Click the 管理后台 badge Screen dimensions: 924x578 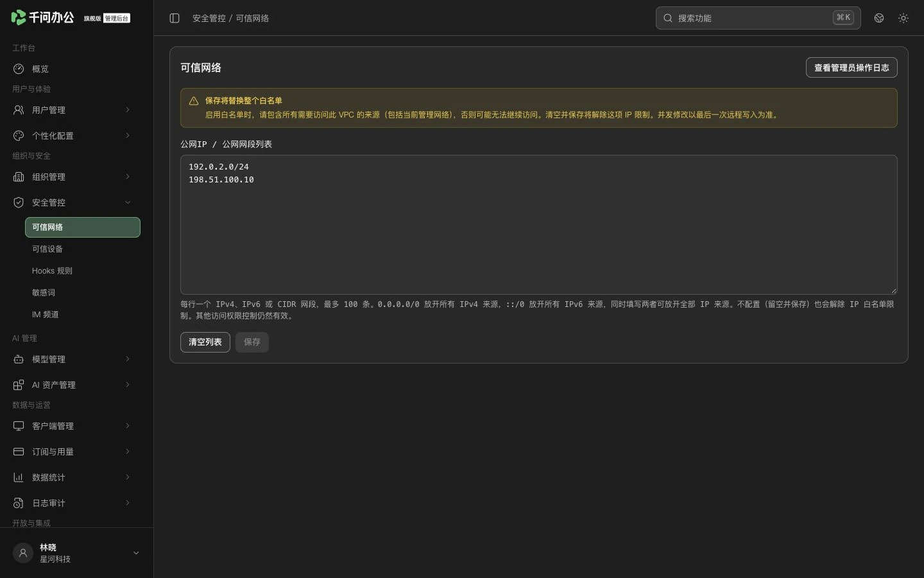[117, 19]
